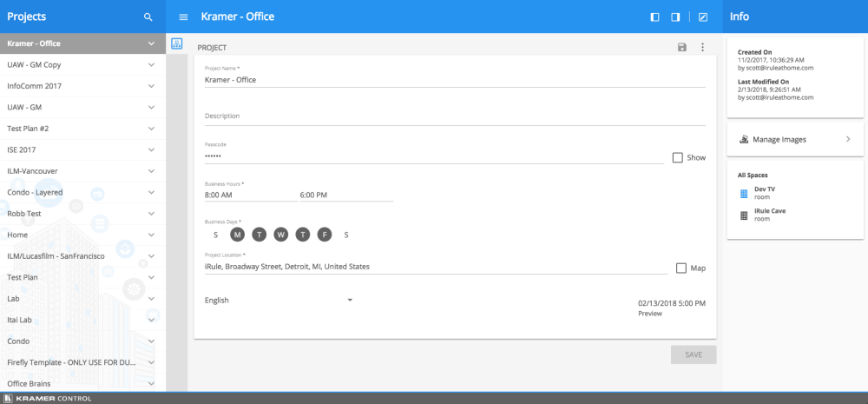The image size is (868, 404).
Task: Select the Condo - Layered project
Action: (x=82, y=192)
